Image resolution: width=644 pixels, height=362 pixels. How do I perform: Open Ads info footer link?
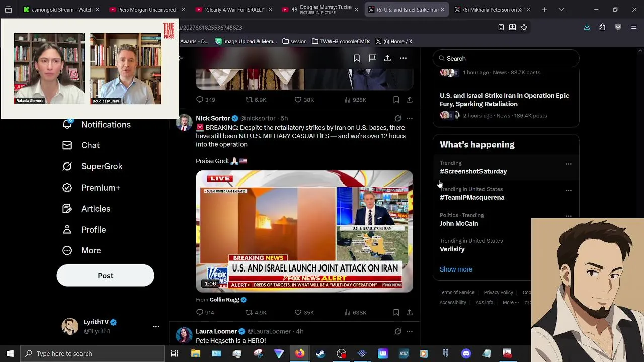[x=484, y=303]
